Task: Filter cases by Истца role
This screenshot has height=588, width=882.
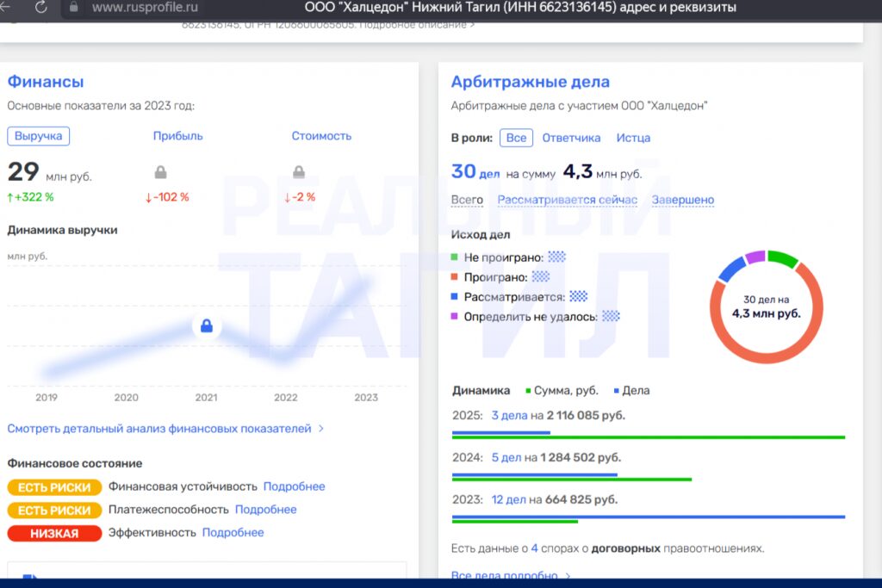Action: coord(633,138)
